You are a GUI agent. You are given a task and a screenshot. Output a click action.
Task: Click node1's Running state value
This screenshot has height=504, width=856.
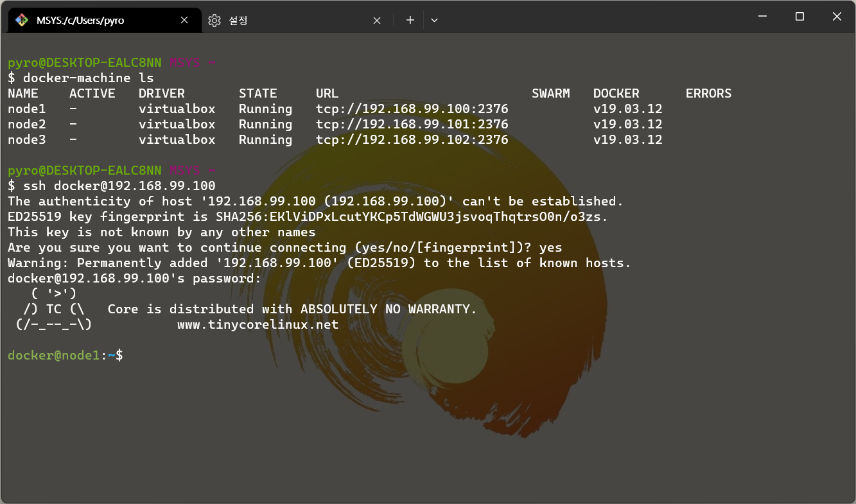266,109
